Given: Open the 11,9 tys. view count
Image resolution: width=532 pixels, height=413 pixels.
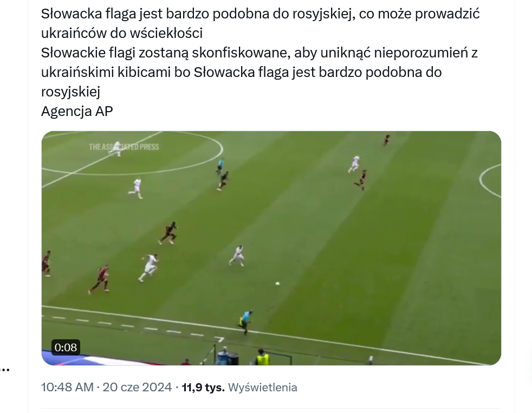Looking at the screenshot, I should [x=203, y=387].
